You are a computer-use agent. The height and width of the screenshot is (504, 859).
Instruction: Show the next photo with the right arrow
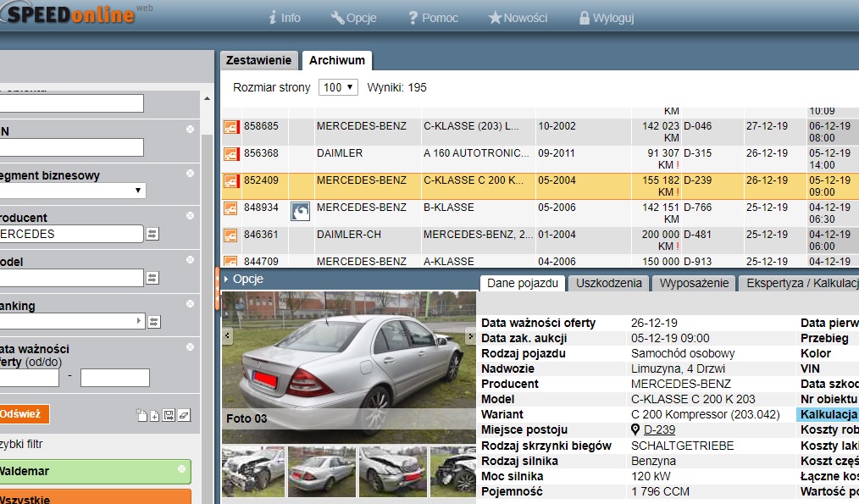click(470, 336)
